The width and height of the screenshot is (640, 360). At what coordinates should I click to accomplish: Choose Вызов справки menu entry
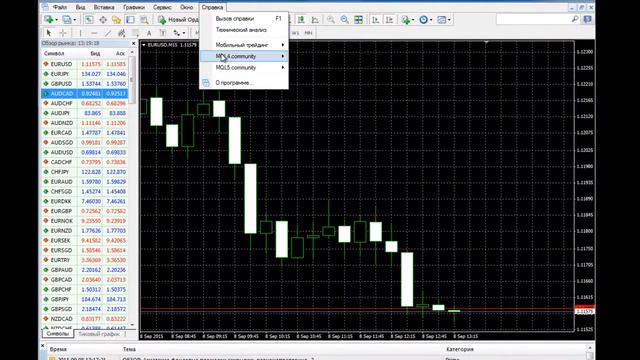244,19
